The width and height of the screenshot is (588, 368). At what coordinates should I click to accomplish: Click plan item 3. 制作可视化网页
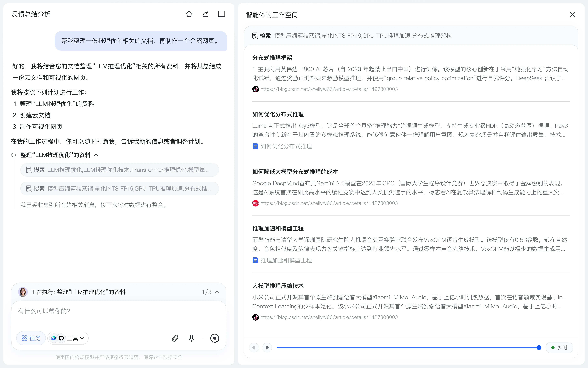[x=37, y=127]
